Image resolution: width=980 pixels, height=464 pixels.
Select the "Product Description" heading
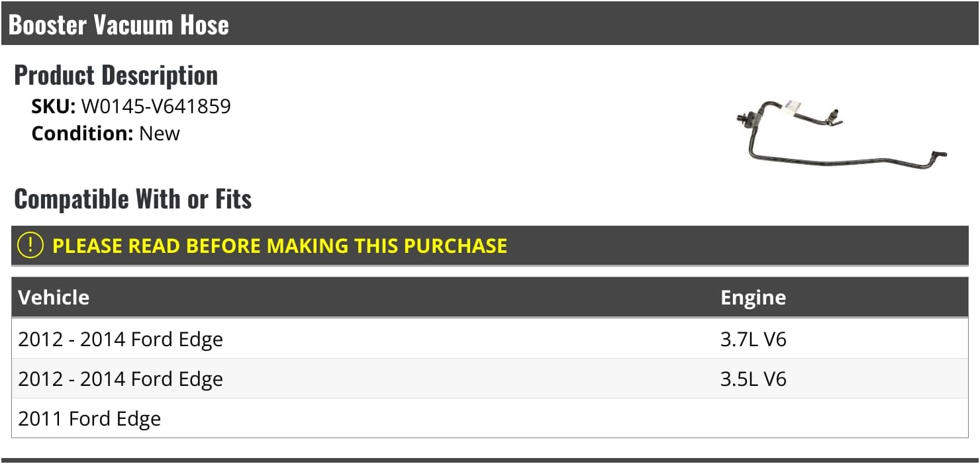click(x=116, y=75)
